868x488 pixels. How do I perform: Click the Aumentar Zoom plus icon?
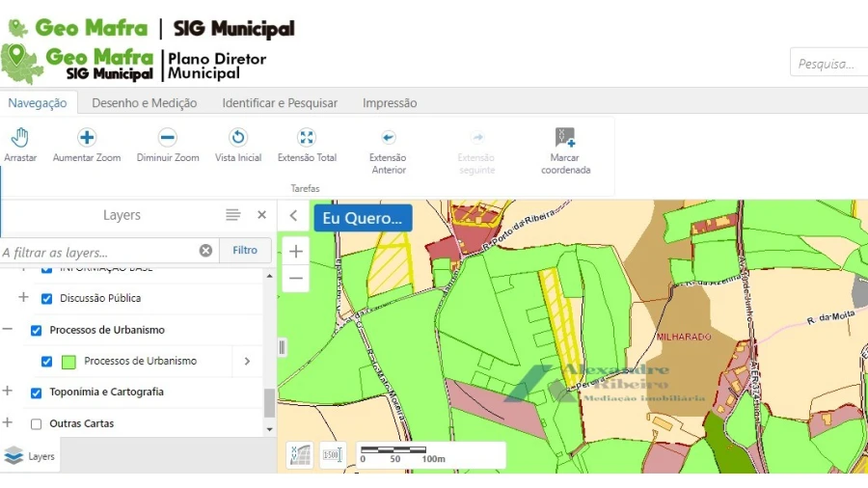pyautogui.click(x=87, y=137)
